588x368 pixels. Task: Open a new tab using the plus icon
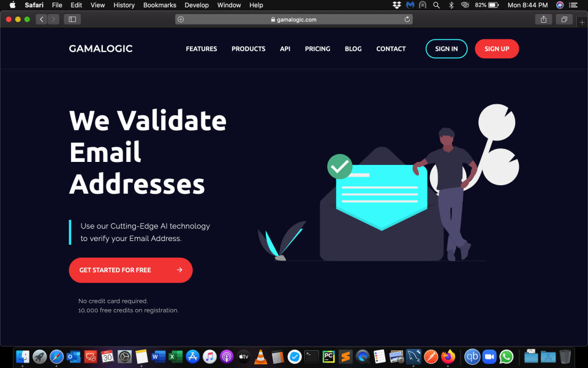(x=582, y=21)
